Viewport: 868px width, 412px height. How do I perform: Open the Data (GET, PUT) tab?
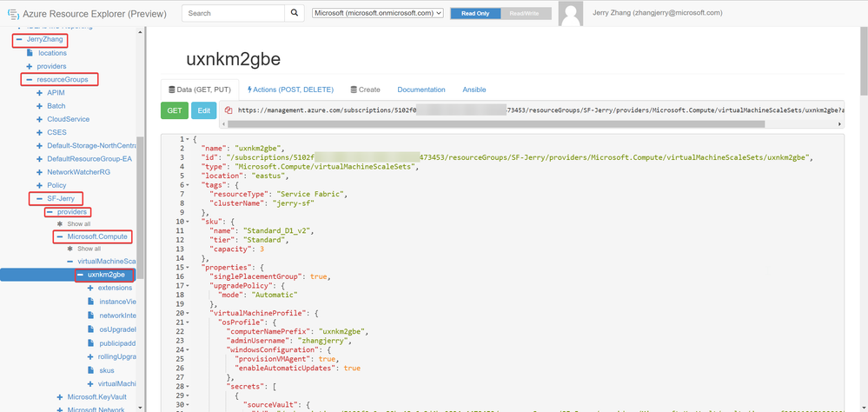(x=200, y=90)
